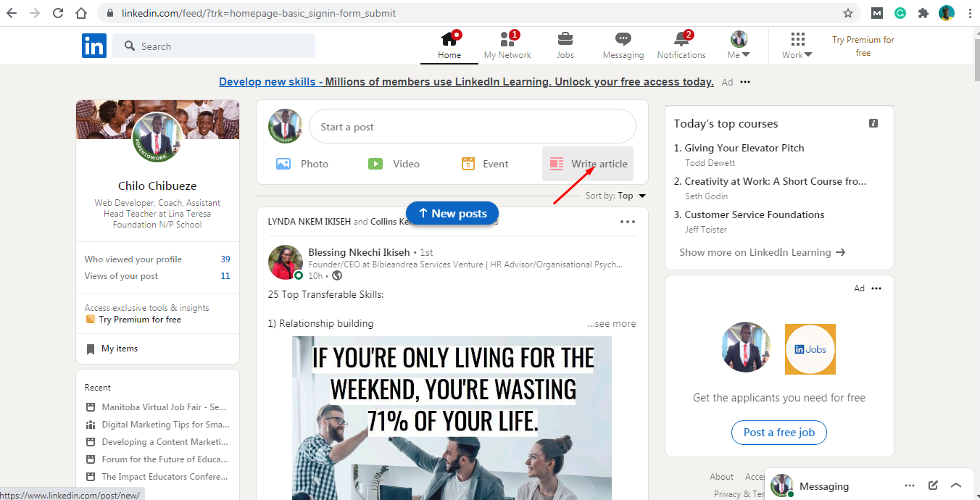This screenshot has width=980, height=500.
Task: Open the Sort by Top dropdown
Action: click(615, 196)
